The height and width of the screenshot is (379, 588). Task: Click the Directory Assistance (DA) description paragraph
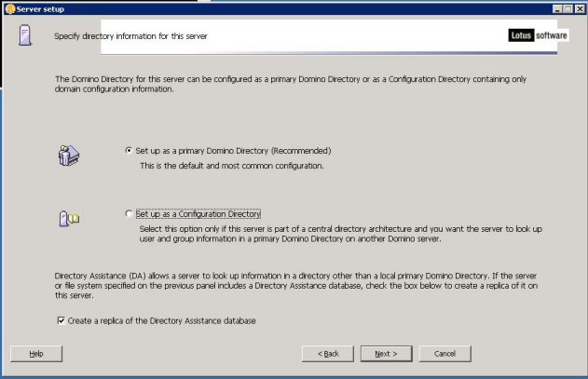(x=296, y=286)
